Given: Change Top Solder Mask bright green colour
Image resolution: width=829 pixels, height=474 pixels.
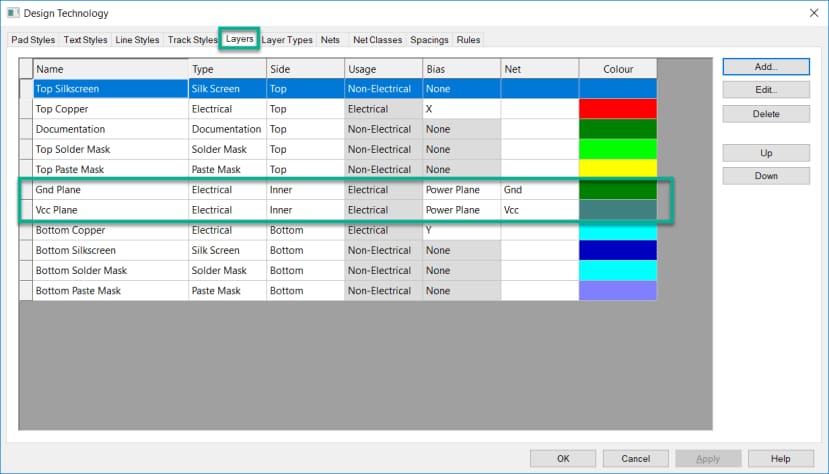Looking at the screenshot, I should tap(618, 149).
